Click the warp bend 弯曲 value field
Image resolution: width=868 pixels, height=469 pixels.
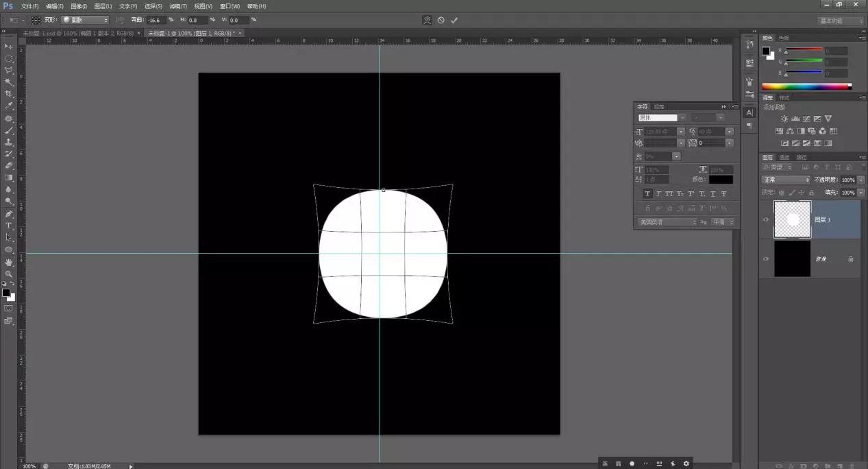157,20
